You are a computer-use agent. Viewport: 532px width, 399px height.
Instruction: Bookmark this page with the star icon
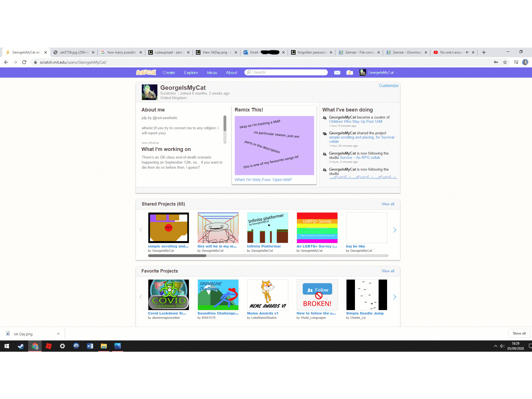coord(505,62)
